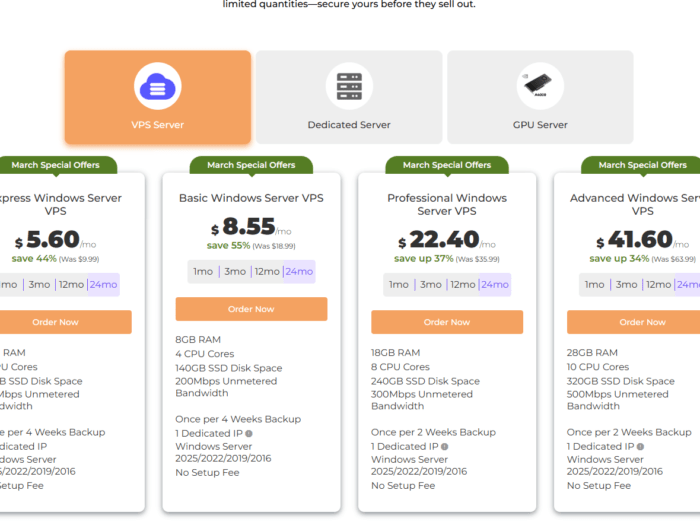Choose 1mo billing for Basic Windows Server VPS

coord(203,271)
